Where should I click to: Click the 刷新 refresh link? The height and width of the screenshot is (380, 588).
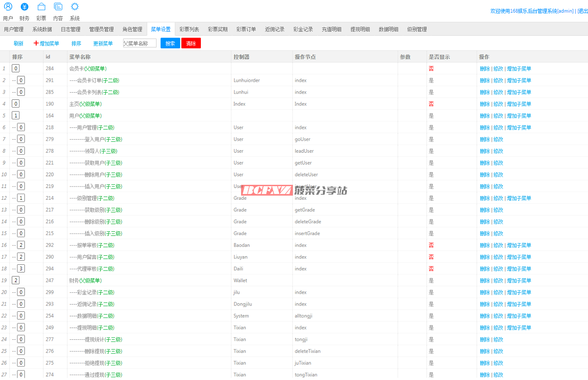click(x=19, y=43)
